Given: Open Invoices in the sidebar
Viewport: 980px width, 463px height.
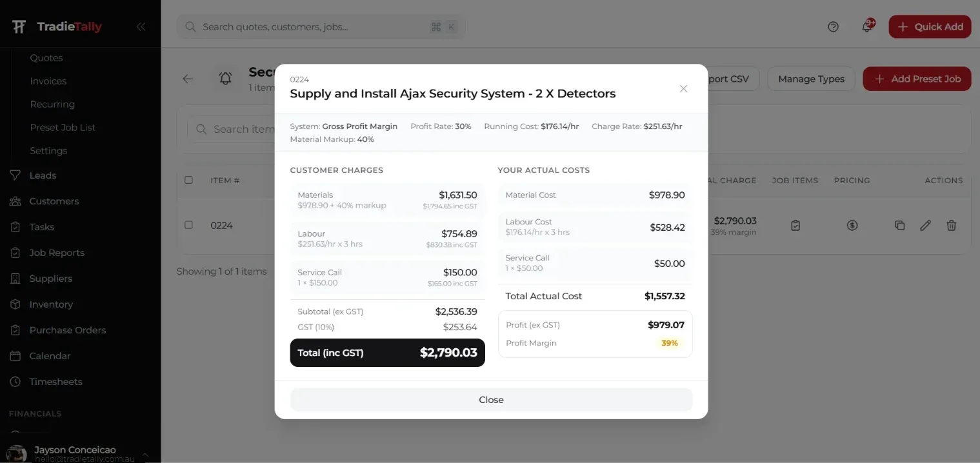Looking at the screenshot, I should coord(48,81).
